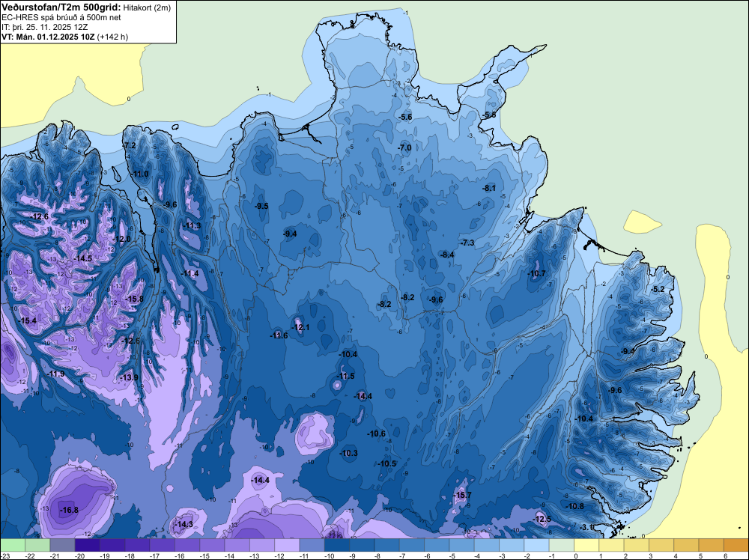Click the orange legend swatch right of label 6

tap(736, 545)
